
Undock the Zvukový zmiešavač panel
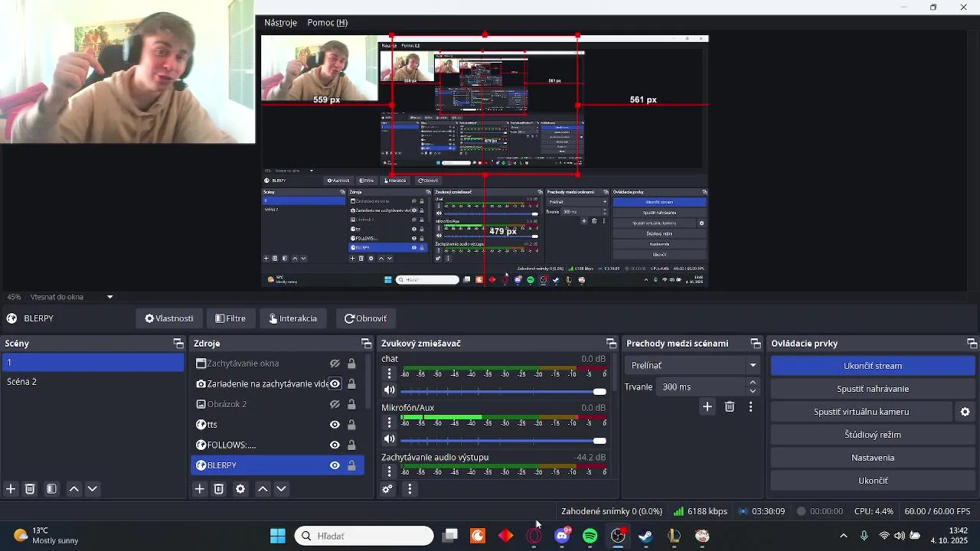[611, 344]
